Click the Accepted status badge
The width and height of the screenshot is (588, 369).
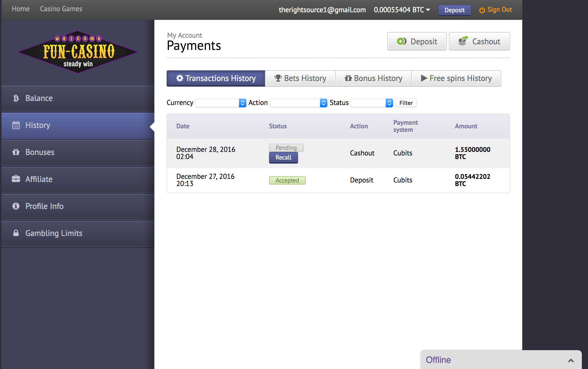point(287,180)
